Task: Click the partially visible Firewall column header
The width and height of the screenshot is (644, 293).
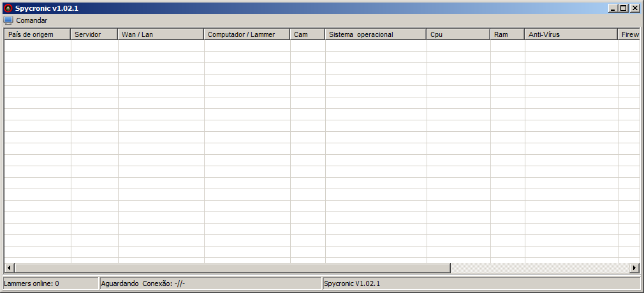Action: pyautogui.click(x=629, y=34)
